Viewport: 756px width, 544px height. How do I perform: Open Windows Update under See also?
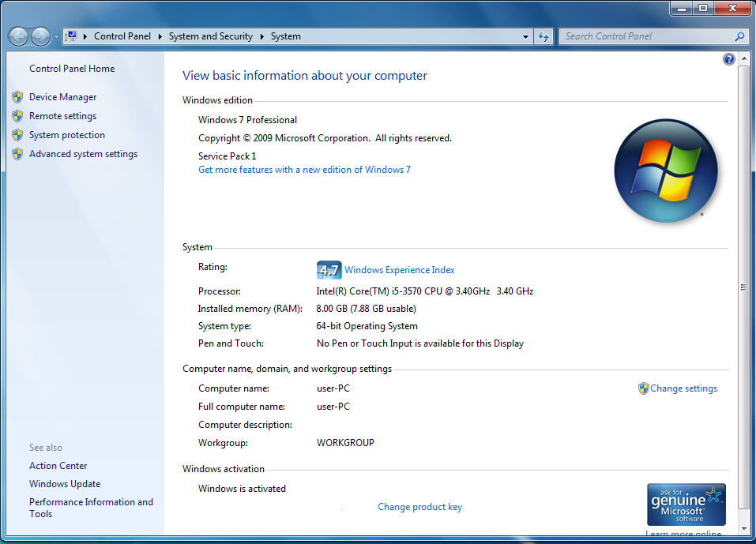click(65, 484)
